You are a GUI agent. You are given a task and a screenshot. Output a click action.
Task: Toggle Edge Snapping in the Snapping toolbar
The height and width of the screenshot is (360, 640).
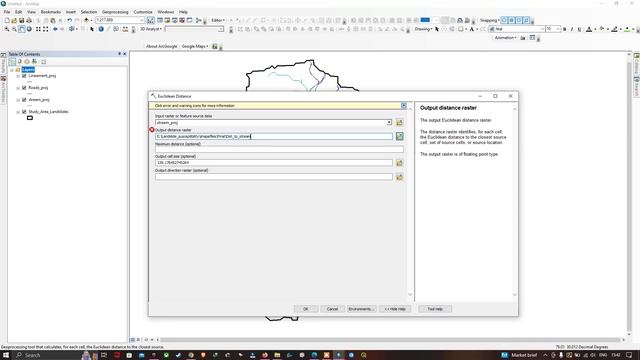tap(526, 20)
